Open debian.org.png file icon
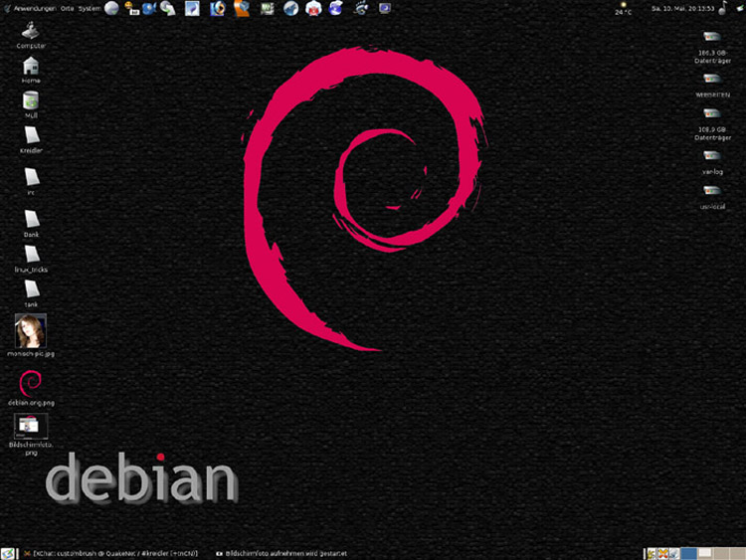 point(31,383)
